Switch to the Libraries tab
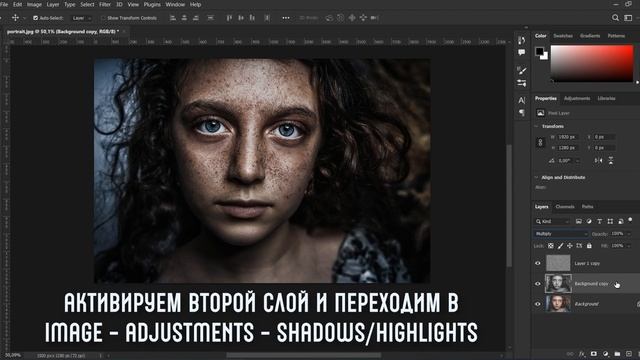 606,98
